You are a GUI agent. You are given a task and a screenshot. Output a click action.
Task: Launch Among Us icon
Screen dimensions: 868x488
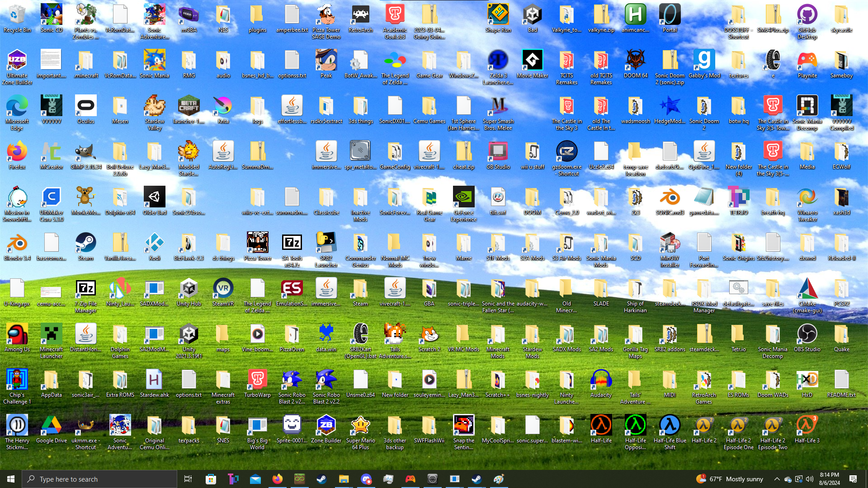17,338
